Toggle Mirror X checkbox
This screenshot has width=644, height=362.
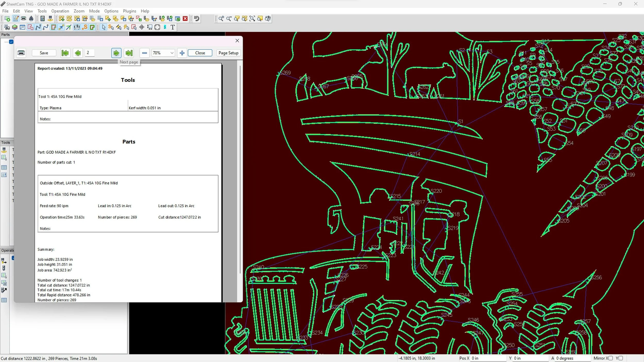[611, 358]
